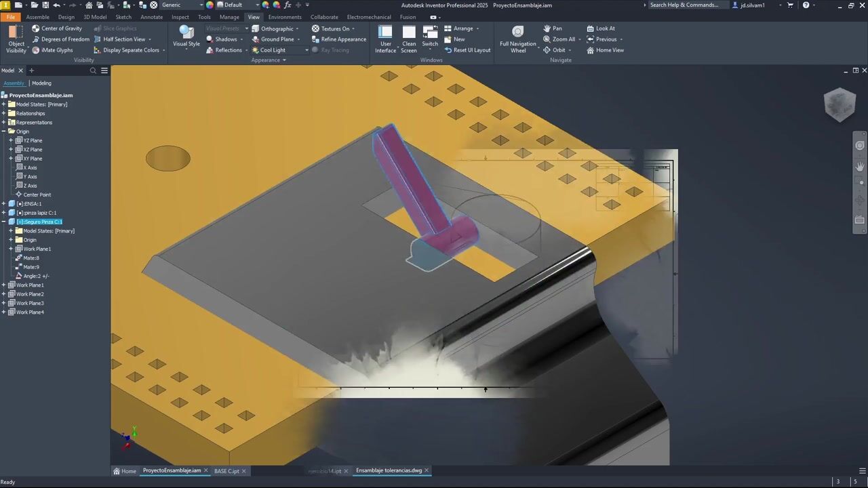Open the appearance color wheel in the toolbar
The width and height of the screenshot is (868, 488).
click(x=210, y=5)
